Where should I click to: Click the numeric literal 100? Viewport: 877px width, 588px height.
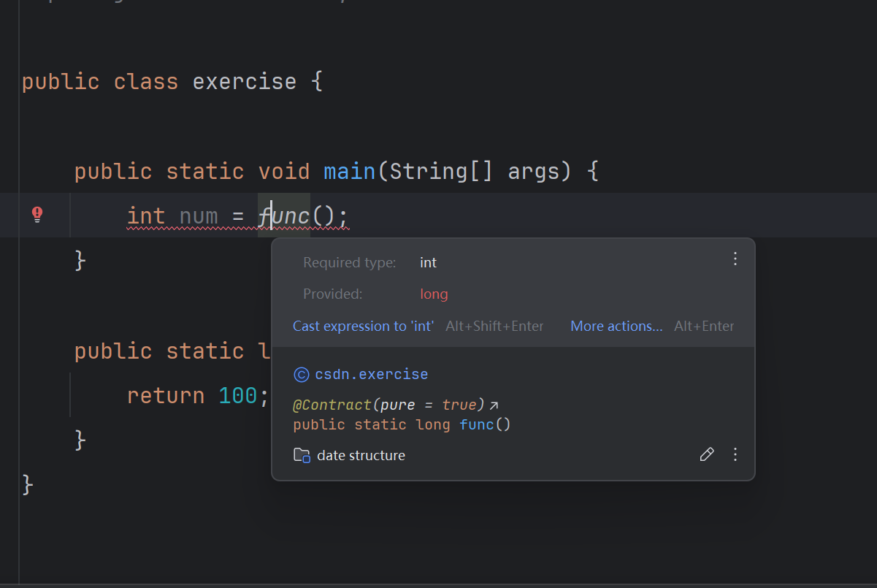[238, 395]
